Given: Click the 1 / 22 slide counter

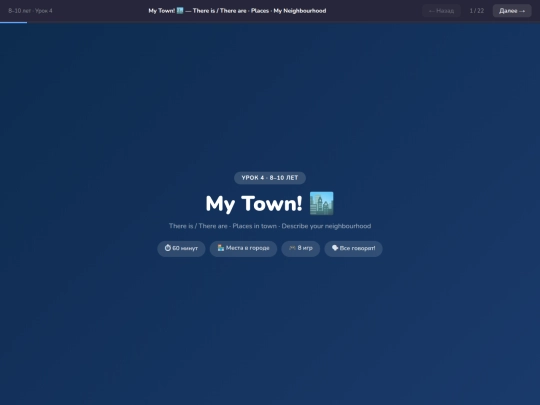Looking at the screenshot, I should click(477, 11).
